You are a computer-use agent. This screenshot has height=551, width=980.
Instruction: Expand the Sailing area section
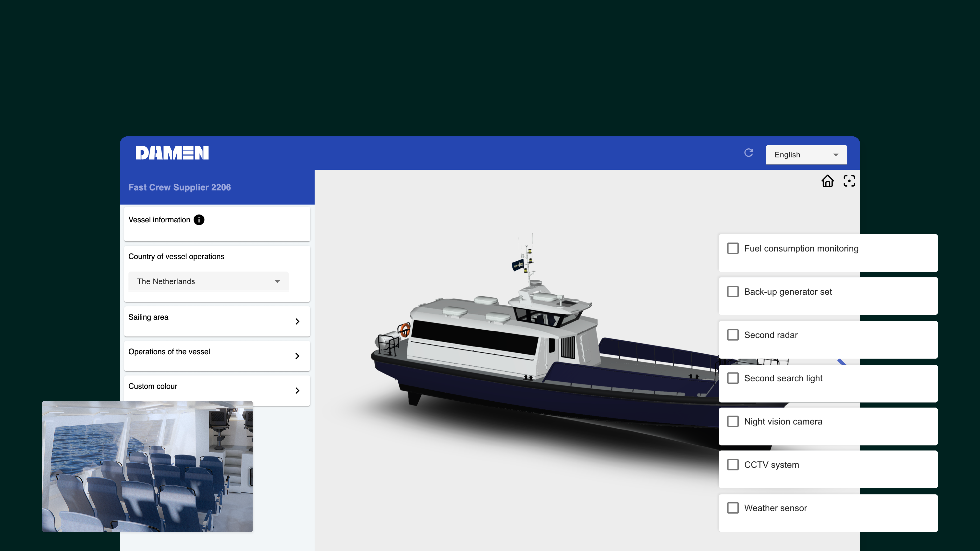pos(148,317)
